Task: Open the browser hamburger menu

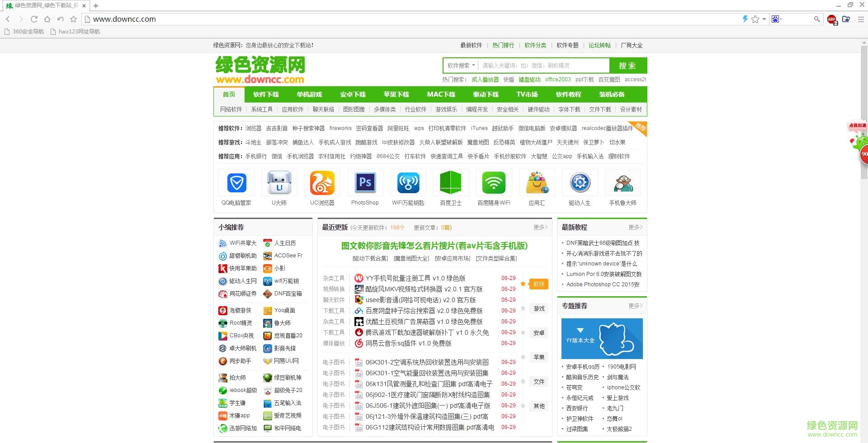Action: click(861, 19)
